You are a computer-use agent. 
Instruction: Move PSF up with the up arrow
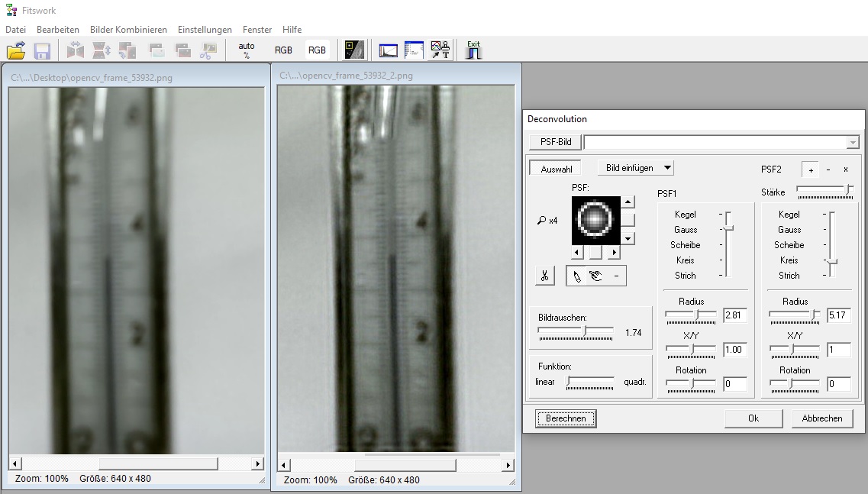[x=628, y=202]
